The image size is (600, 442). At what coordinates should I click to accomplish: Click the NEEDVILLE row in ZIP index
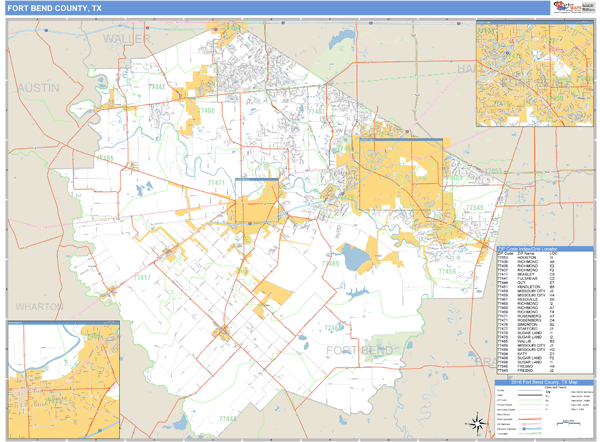point(526,300)
